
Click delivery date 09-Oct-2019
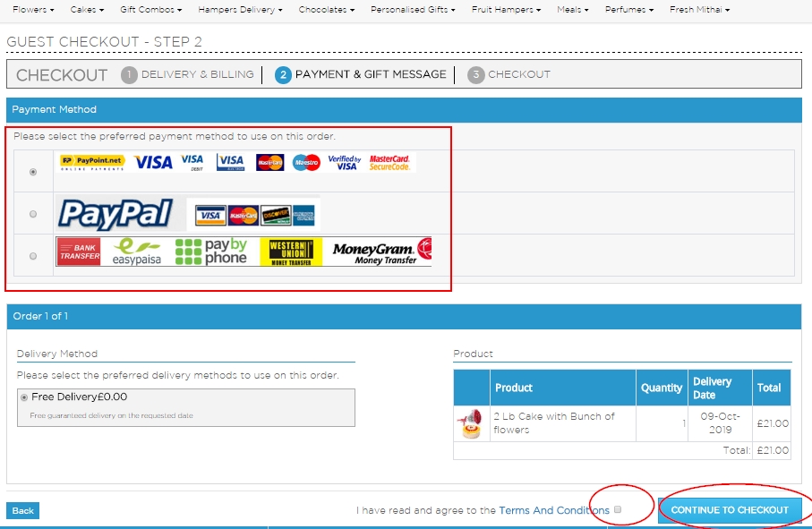(x=720, y=422)
